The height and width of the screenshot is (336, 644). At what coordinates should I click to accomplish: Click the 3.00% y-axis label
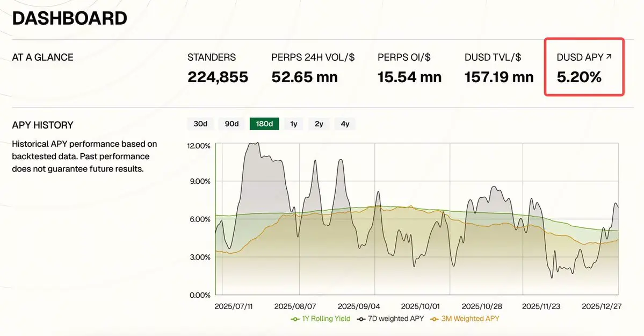click(x=200, y=258)
